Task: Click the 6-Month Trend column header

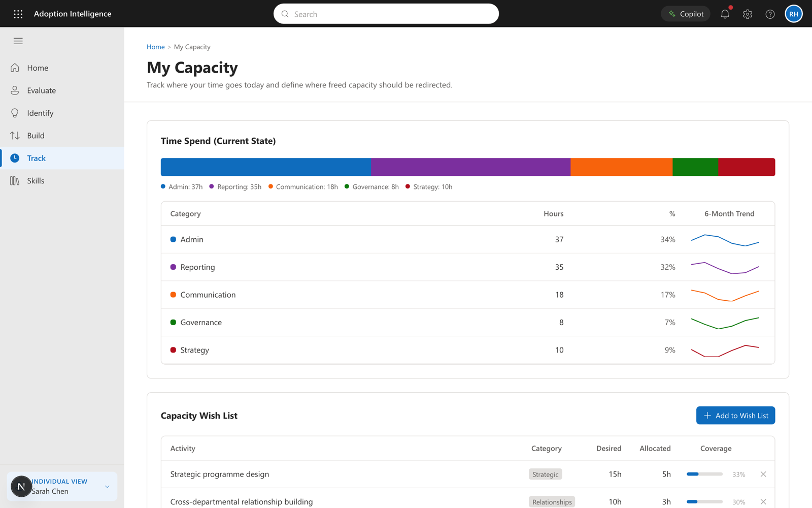Action: click(729, 214)
